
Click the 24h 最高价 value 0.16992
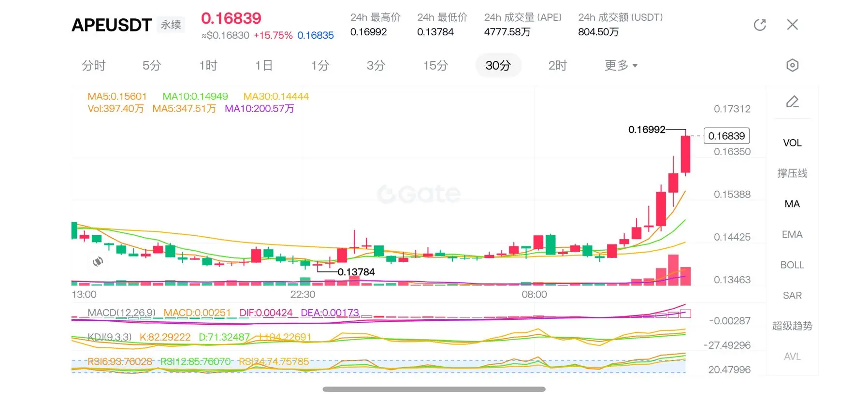369,32
